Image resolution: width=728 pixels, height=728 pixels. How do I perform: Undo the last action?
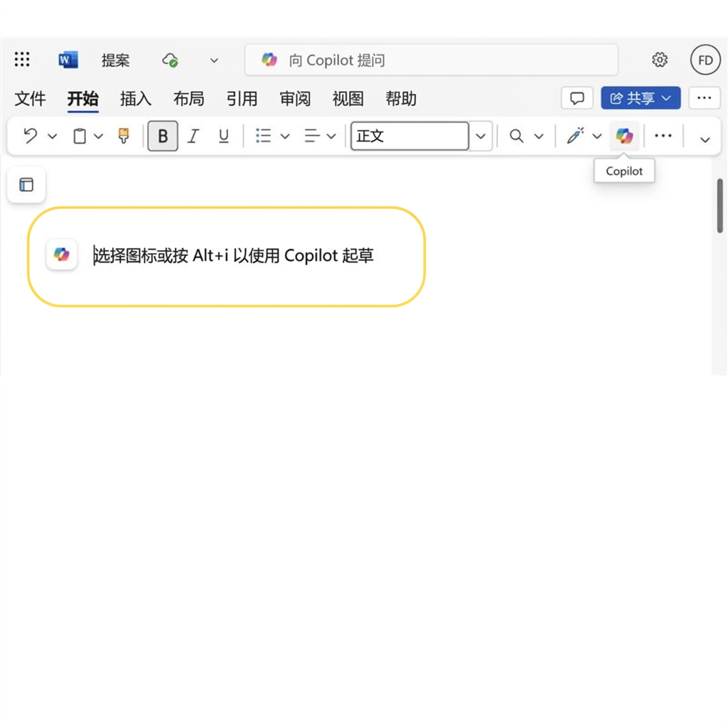pyautogui.click(x=31, y=136)
